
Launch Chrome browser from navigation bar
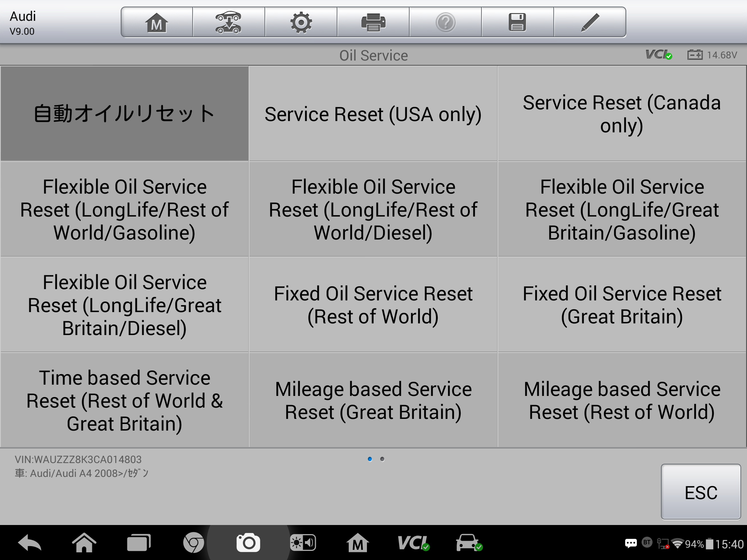point(193,543)
